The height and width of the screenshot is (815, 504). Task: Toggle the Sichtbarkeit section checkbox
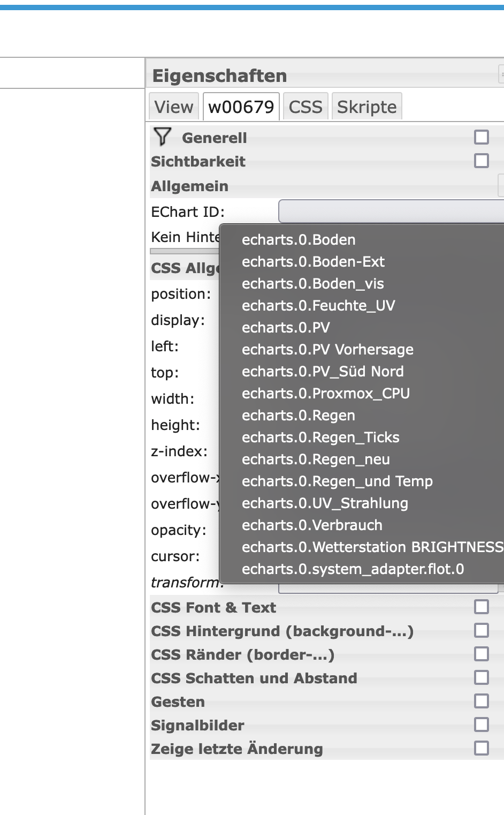point(482,161)
